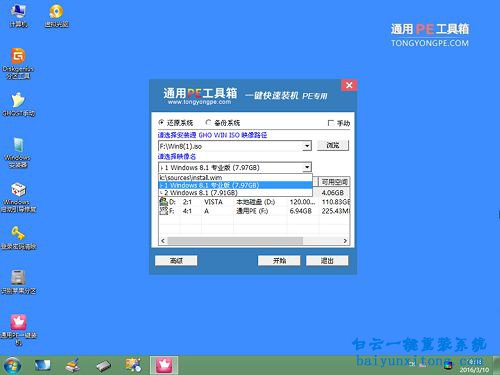Open the login password clear key icon
Viewport: 500px width, 375px height.
point(18,237)
